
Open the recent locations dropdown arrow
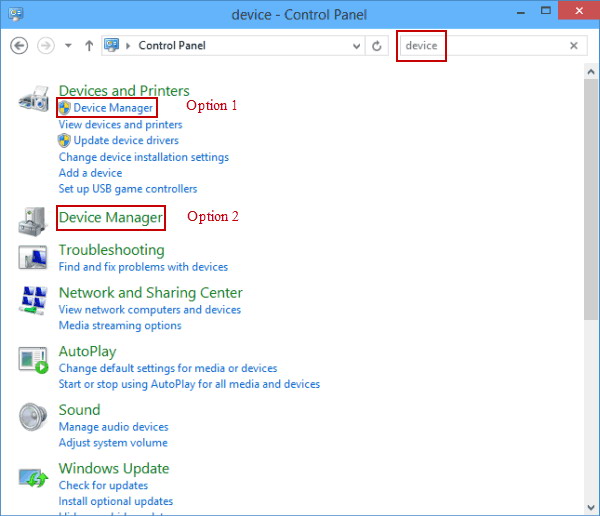pyautogui.click(x=68, y=46)
